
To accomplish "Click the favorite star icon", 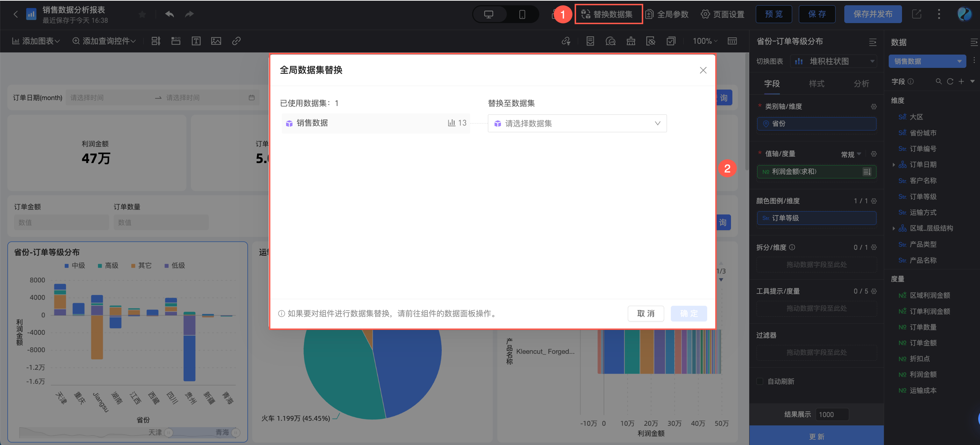I will click(x=142, y=14).
